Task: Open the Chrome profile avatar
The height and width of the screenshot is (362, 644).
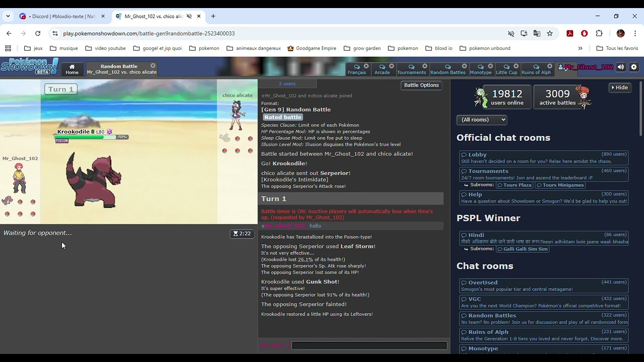Action: point(620,33)
